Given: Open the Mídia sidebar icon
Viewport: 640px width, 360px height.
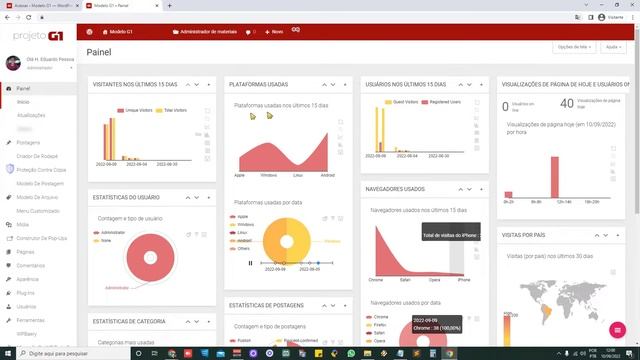Looking at the screenshot, I should pos(9,224).
